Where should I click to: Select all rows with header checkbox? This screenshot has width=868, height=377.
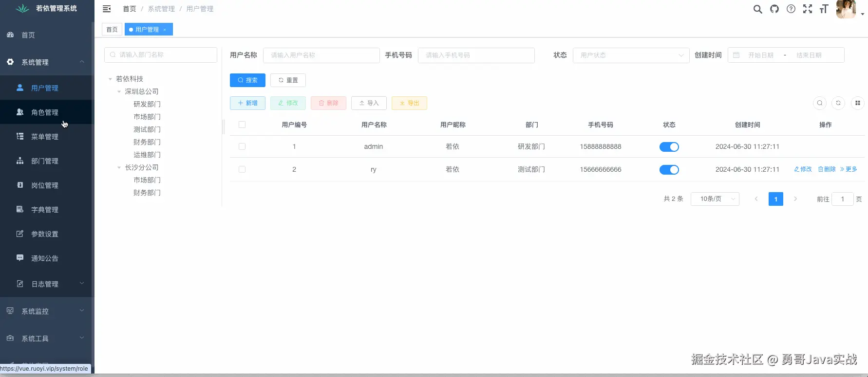(x=242, y=125)
